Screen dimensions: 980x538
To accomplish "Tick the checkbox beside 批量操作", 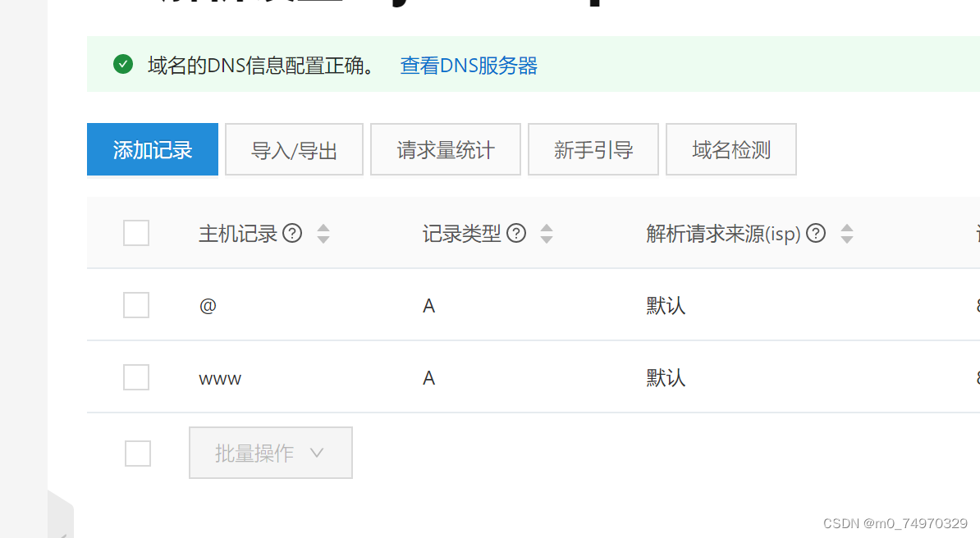I will pos(138,453).
